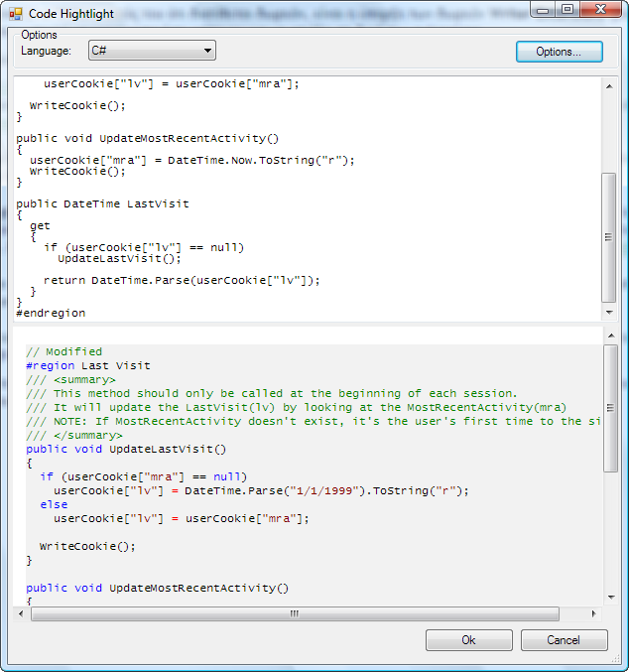Place cursor on the #endregion line
Screen dimensions: 629x672
52,313
